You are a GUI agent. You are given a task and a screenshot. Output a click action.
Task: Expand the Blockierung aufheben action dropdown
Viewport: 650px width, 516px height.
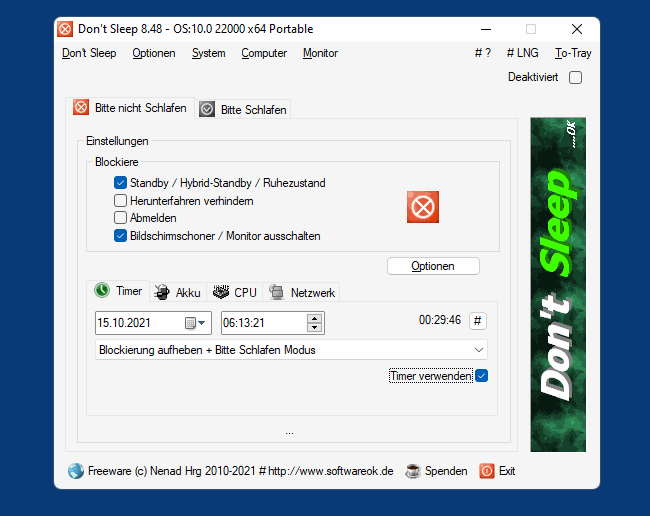point(479,350)
